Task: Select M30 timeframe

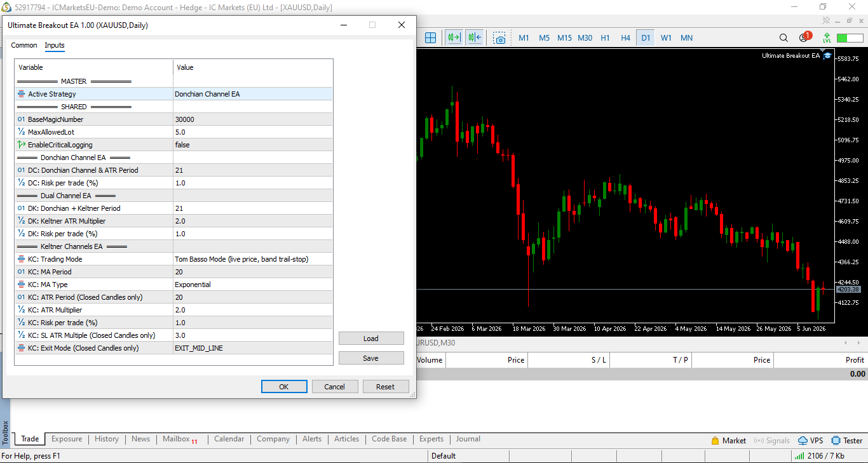Action: 585,38
